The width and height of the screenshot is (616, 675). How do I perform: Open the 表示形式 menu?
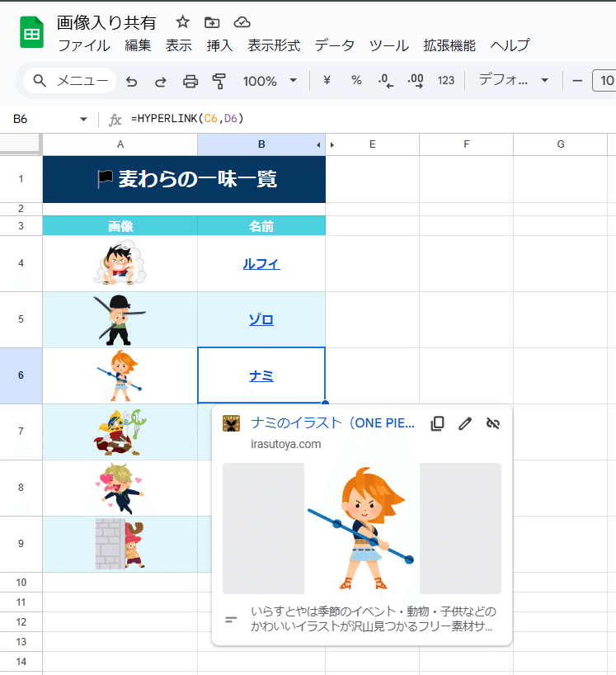[274, 45]
